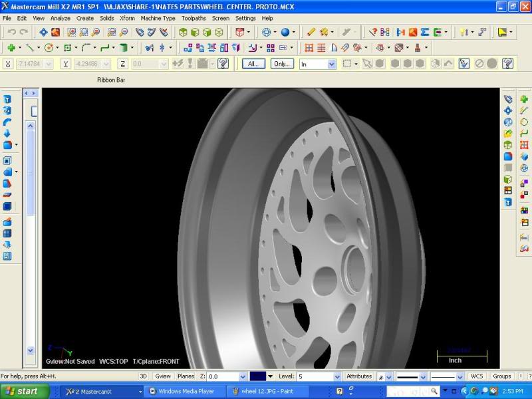532x399 pixels.
Task: Click the blue shaded sphere icon
Action: (x=285, y=32)
